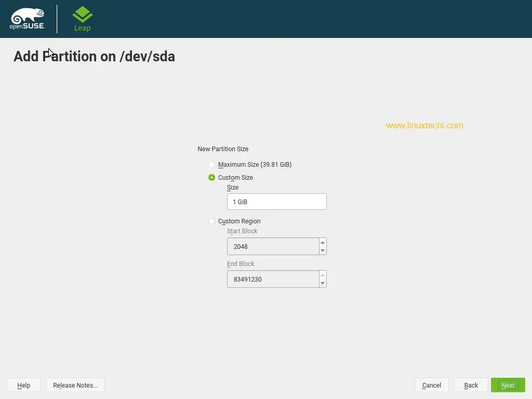
Task: Select the Custom Size radio button
Action: coord(211,178)
